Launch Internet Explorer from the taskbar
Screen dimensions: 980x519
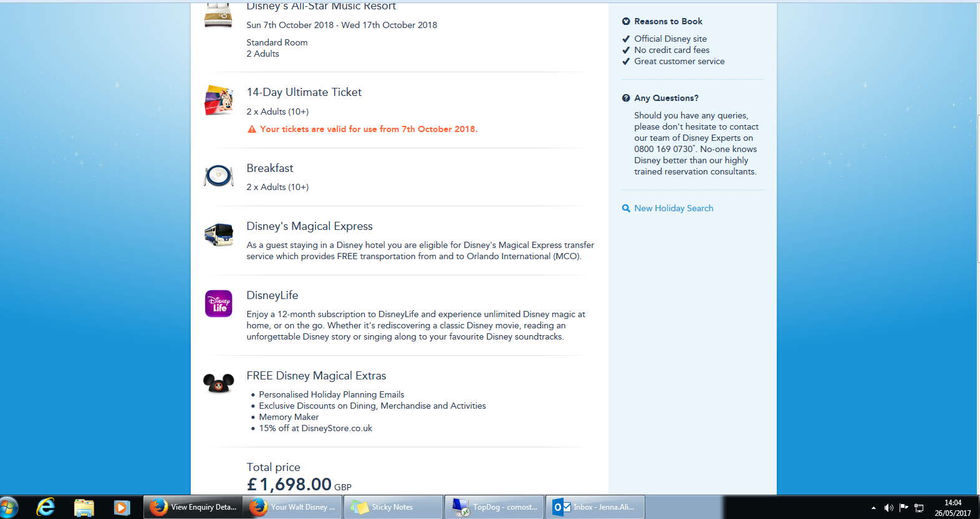(46, 508)
